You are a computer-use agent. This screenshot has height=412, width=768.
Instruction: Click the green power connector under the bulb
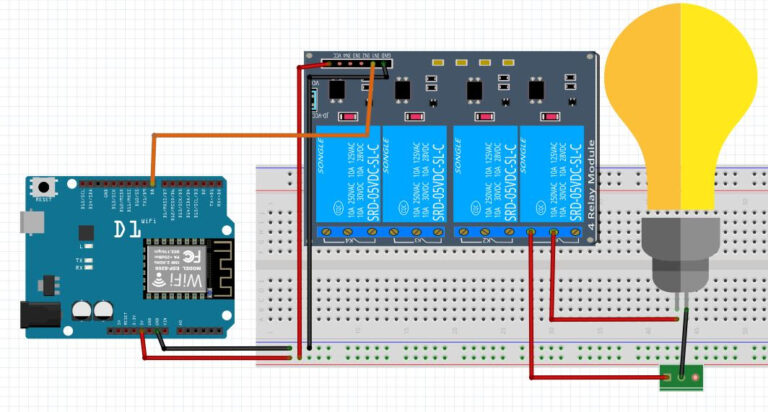(681, 378)
